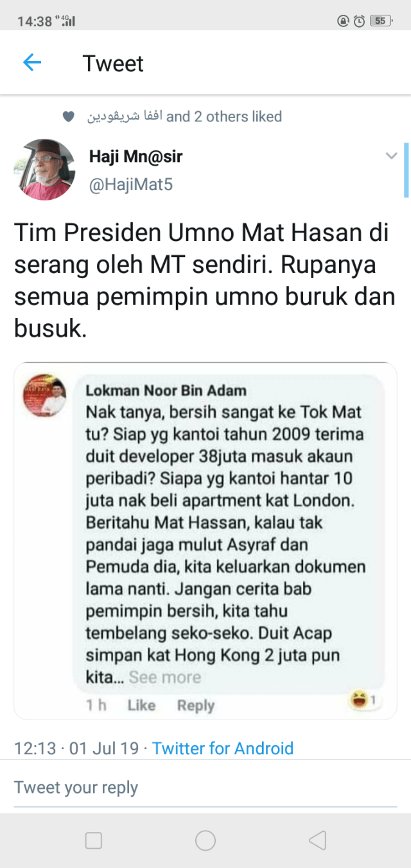
Task: Tap the Android recent apps square
Action: click(94, 840)
